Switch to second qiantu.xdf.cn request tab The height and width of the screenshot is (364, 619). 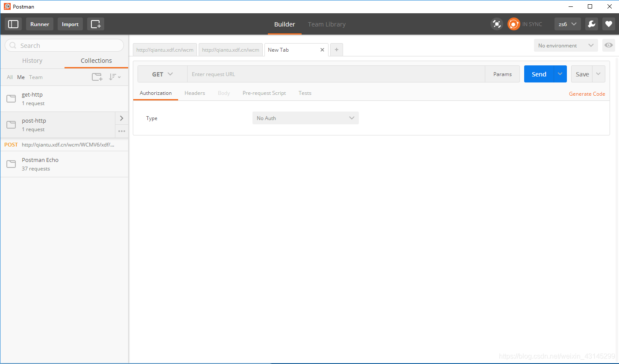[x=231, y=50]
